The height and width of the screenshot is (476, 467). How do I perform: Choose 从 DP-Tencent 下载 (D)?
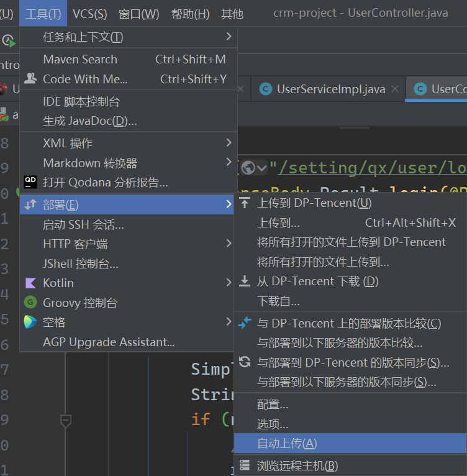(350, 281)
